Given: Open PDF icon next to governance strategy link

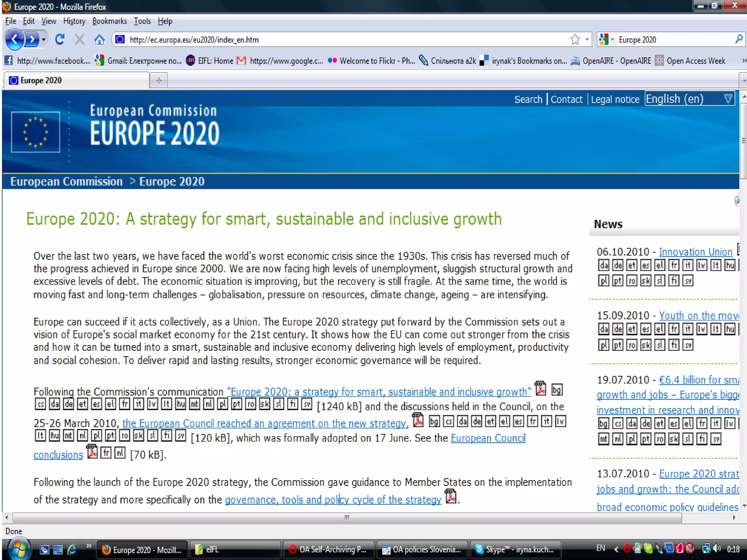Looking at the screenshot, I should point(451,497).
